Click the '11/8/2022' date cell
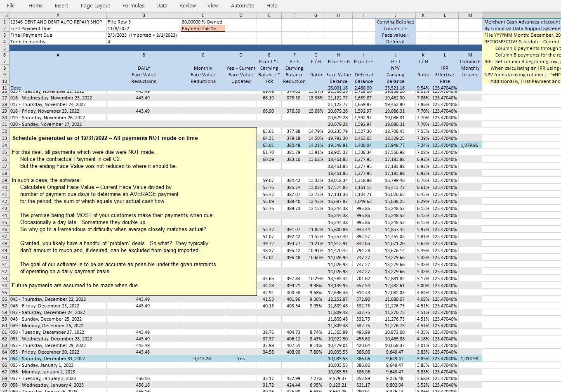Screen dimensions: 561x392 [x=144, y=28]
